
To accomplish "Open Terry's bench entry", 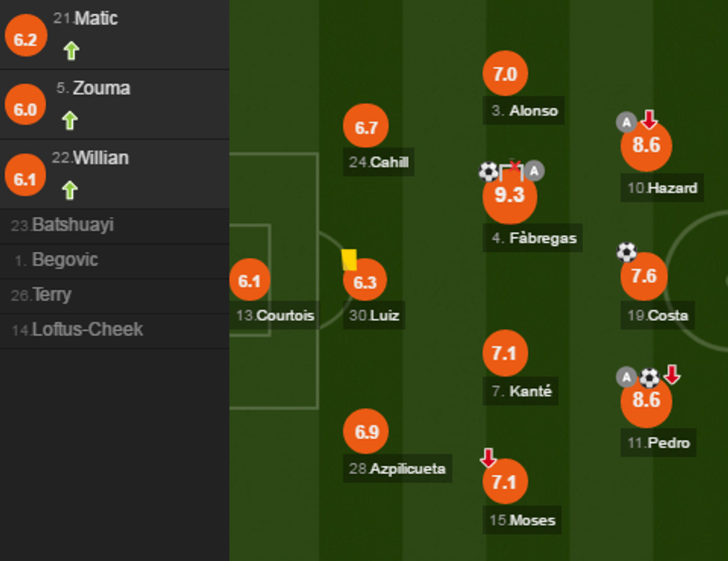I will pos(51,295).
